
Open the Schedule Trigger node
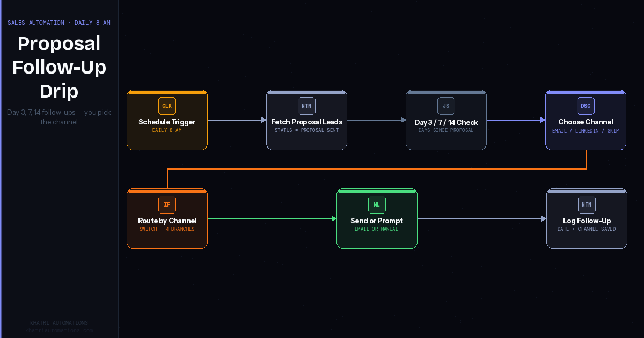point(167,122)
